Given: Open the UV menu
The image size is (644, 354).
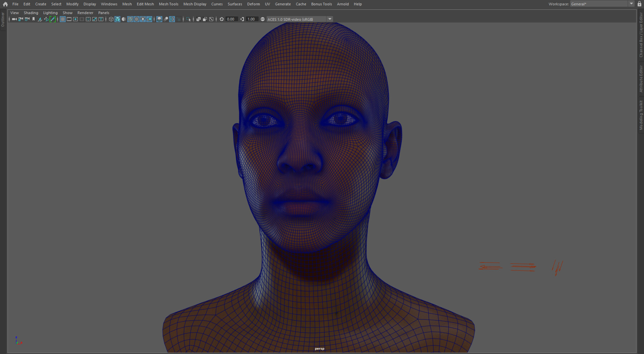Looking at the screenshot, I should click(267, 4).
